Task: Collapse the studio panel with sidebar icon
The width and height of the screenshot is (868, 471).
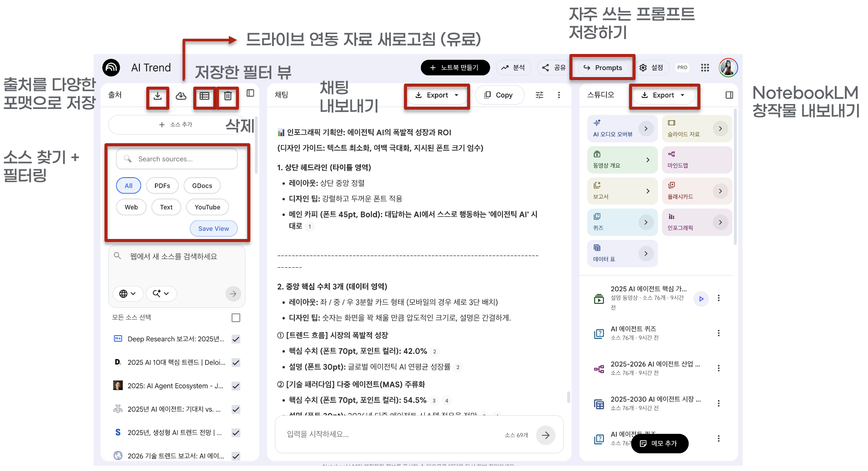Action: pyautogui.click(x=730, y=95)
